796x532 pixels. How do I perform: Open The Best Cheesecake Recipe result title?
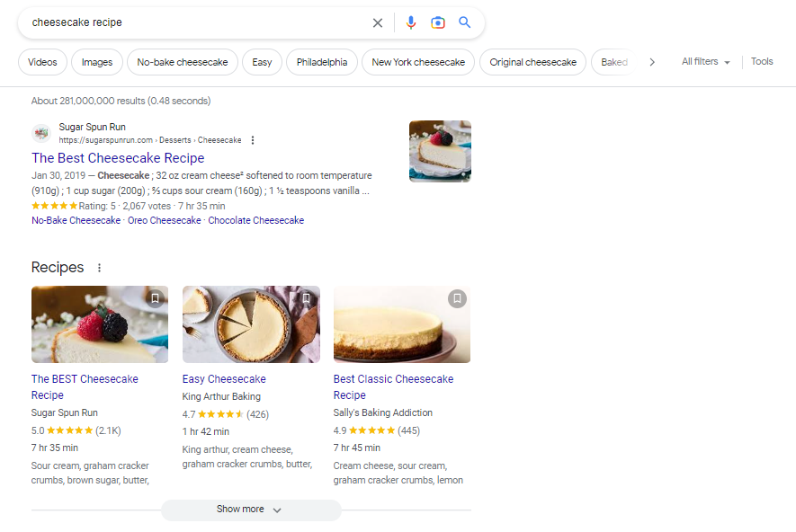(118, 158)
